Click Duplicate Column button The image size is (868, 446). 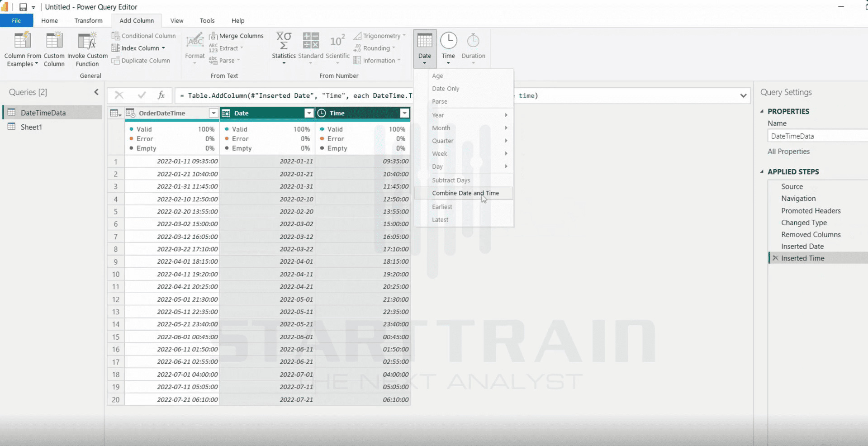click(x=141, y=60)
